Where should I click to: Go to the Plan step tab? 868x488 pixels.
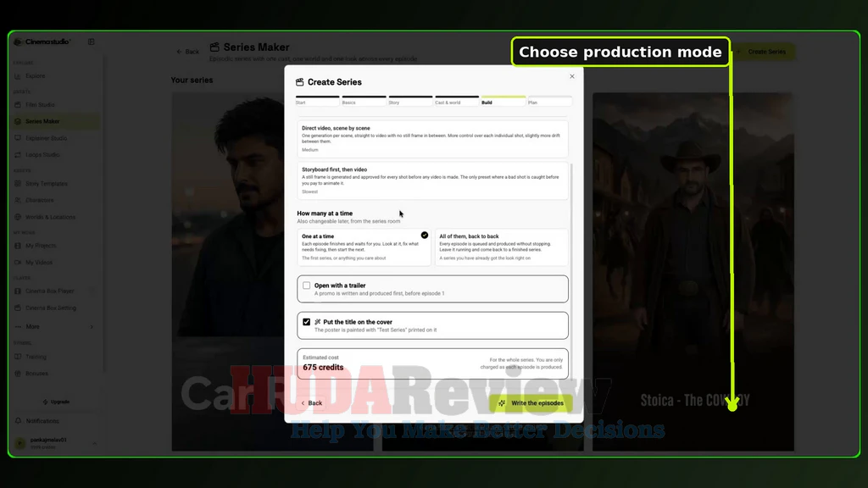[549, 101]
